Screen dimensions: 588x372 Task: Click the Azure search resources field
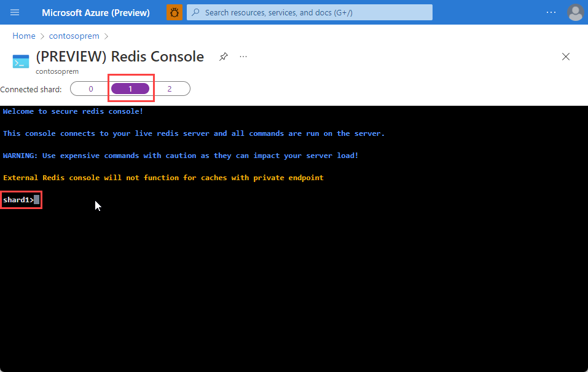(x=307, y=12)
